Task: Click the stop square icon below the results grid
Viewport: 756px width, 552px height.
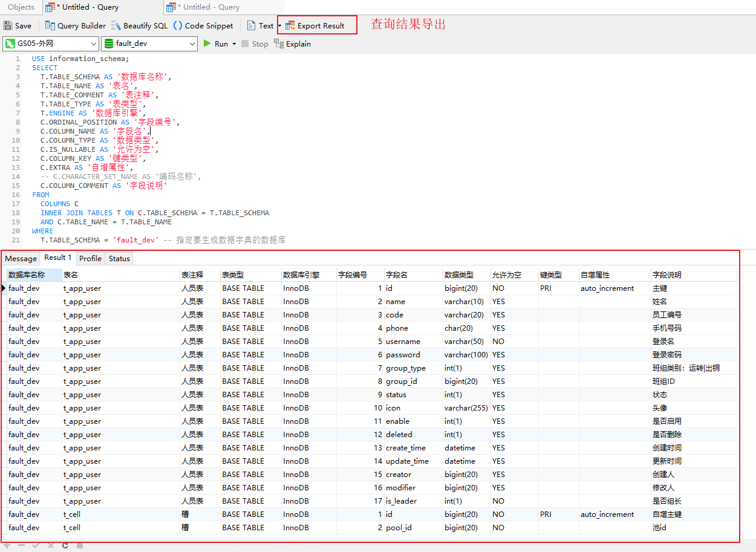Action: point(79,545)
